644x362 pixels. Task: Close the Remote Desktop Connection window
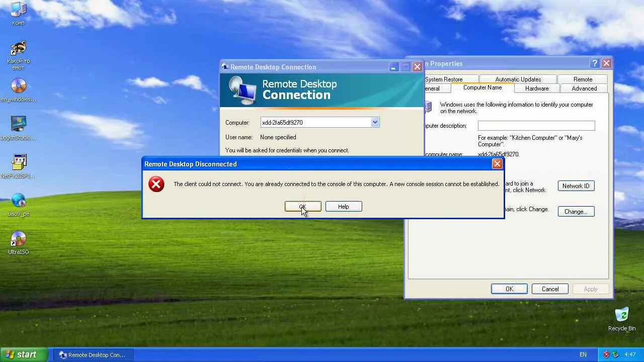[417, 67]
